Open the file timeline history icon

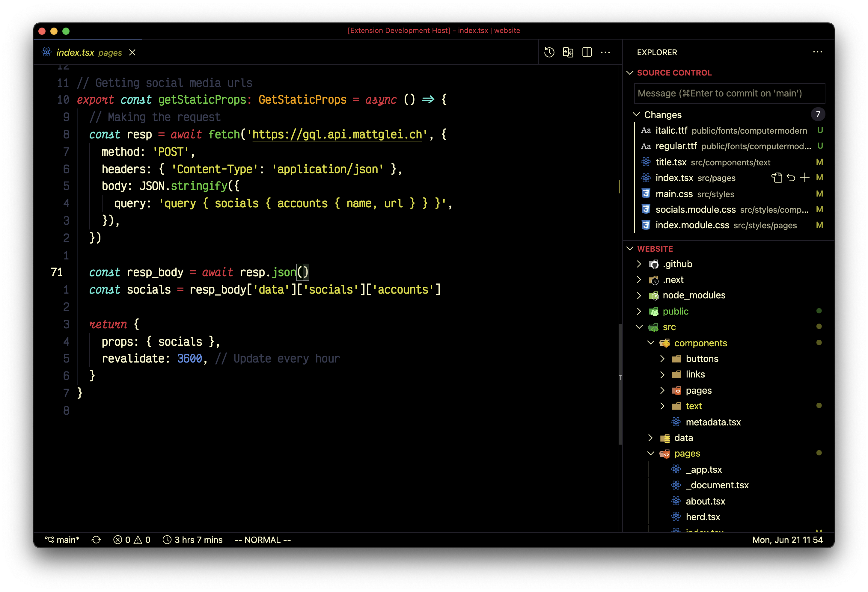point(549,52)
